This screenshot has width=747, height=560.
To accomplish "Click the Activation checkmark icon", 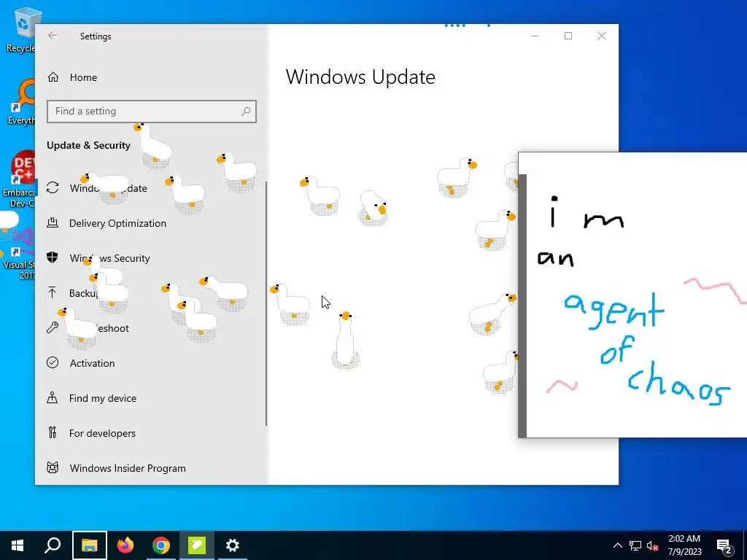I will pos(53,362).
